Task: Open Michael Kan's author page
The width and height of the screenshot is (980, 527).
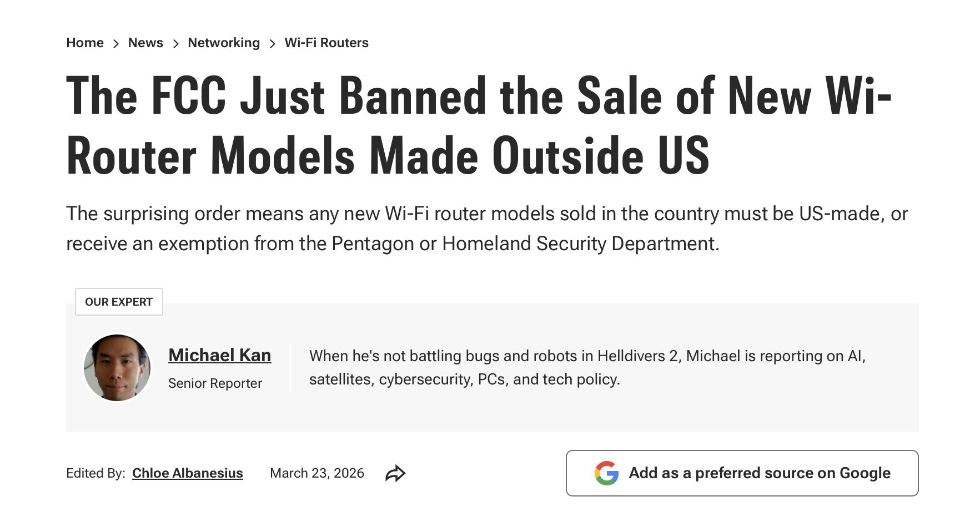Action: click(219, 355)
